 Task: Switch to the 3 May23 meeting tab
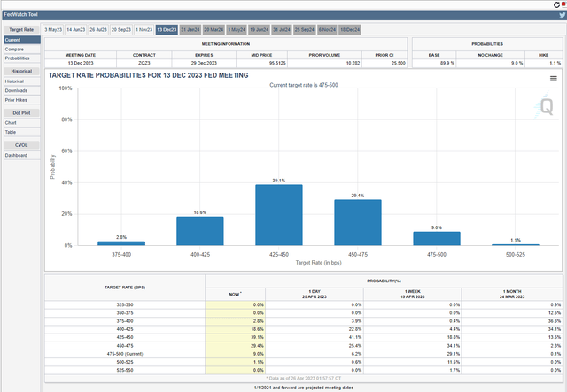[53, 29]
